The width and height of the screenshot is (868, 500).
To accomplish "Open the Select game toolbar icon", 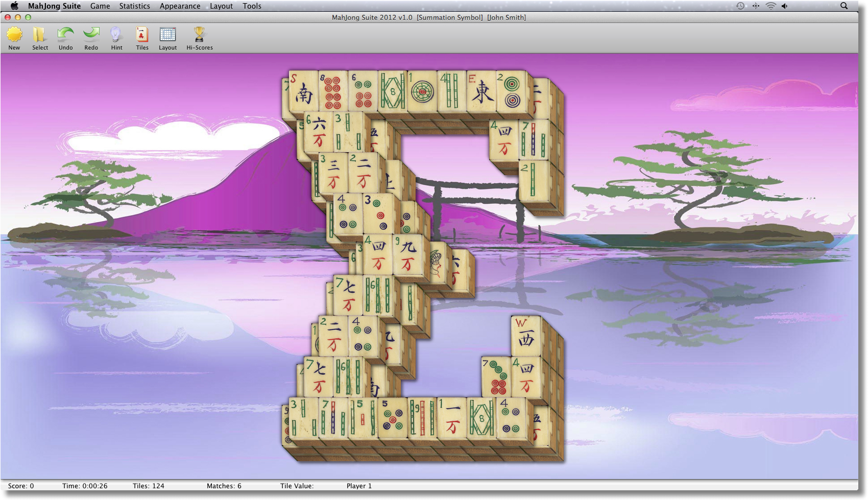I will click(x=40, y=39).
